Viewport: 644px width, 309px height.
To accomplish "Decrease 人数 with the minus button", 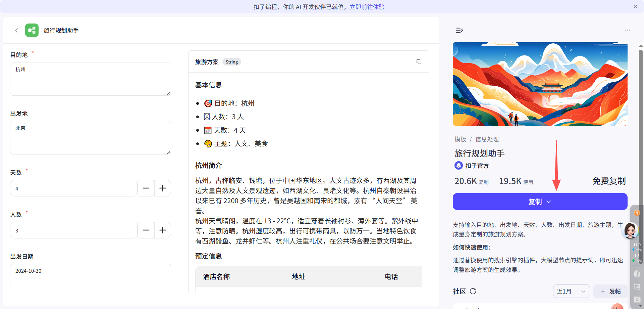I will pyautogui.click(x=146, y=230).
